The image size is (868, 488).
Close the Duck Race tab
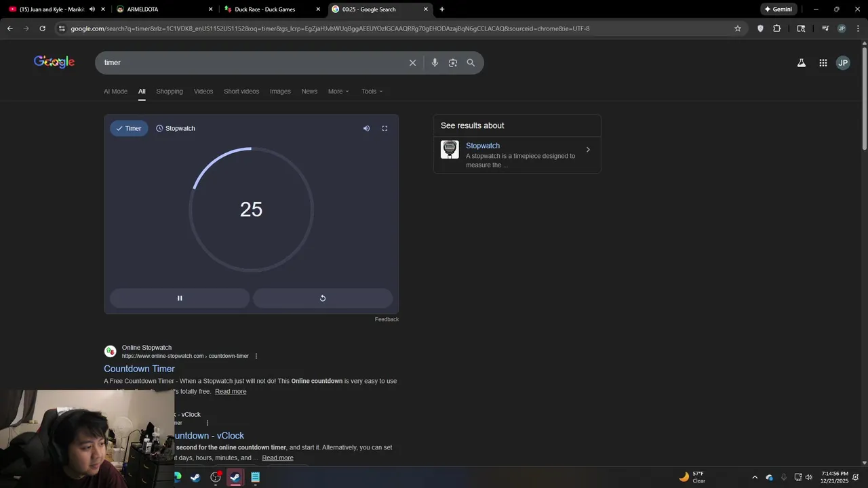[318, 9]
